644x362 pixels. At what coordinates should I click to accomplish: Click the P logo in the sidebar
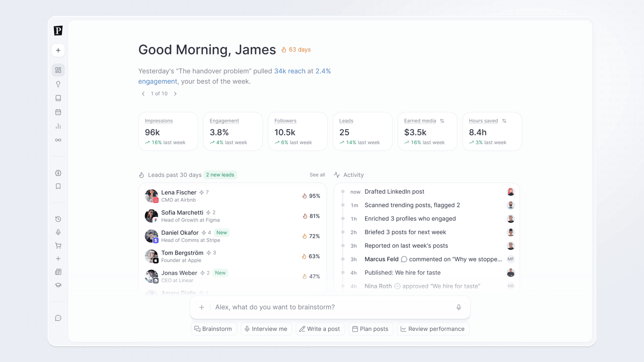pyautogui.click(x=58, y=31)
